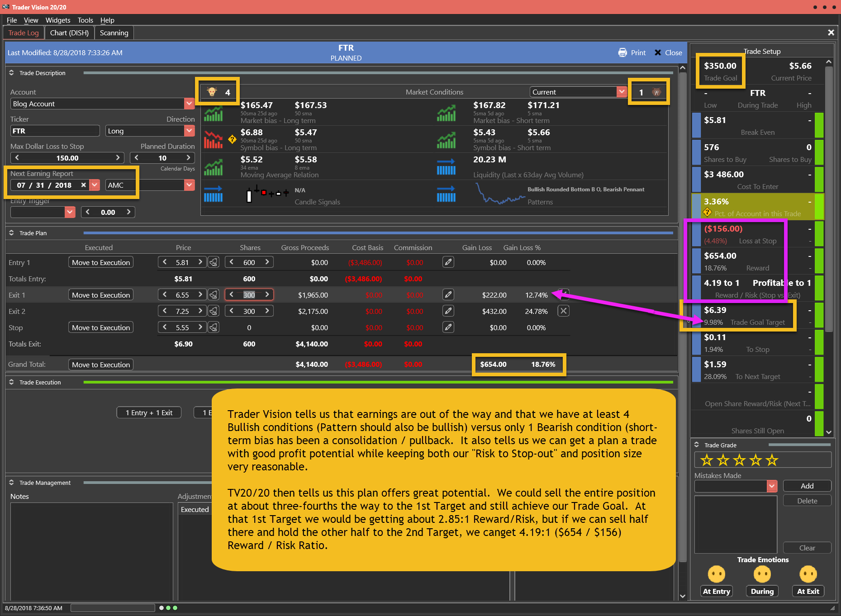This screenshot has height=616, width=841.
Task: Switch to the Scanning tab
Action: [114, 33]
